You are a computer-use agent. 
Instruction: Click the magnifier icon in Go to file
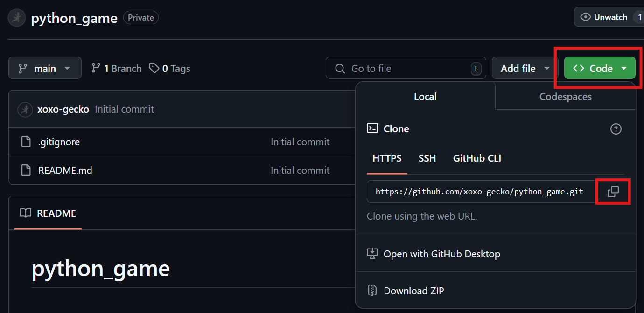point(340,69)
